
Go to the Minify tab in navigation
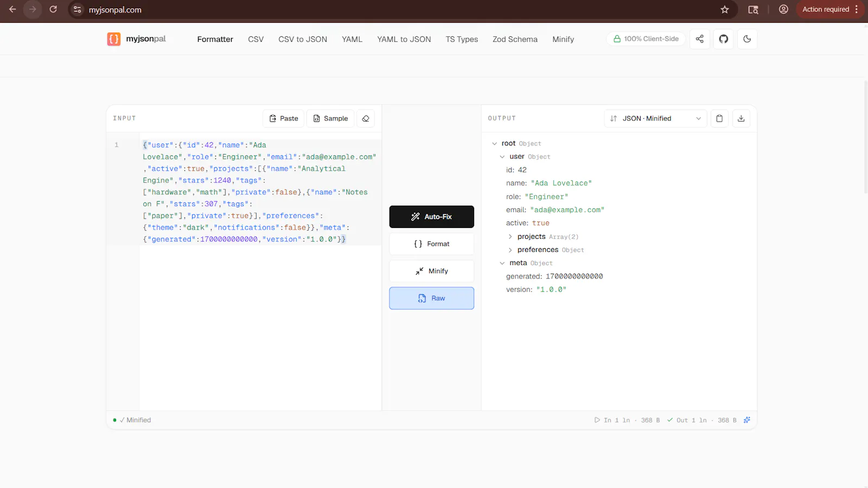point(563,39)
